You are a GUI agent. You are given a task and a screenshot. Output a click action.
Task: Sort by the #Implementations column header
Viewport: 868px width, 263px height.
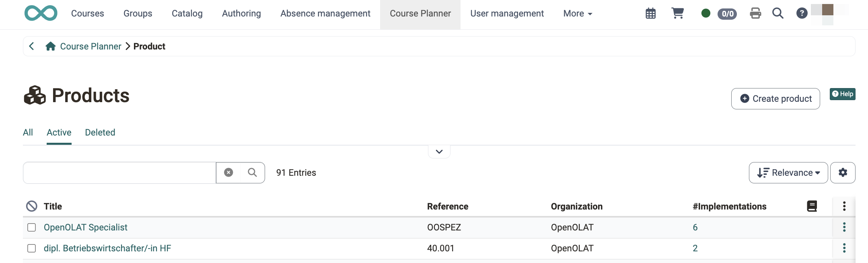(729, 206)
